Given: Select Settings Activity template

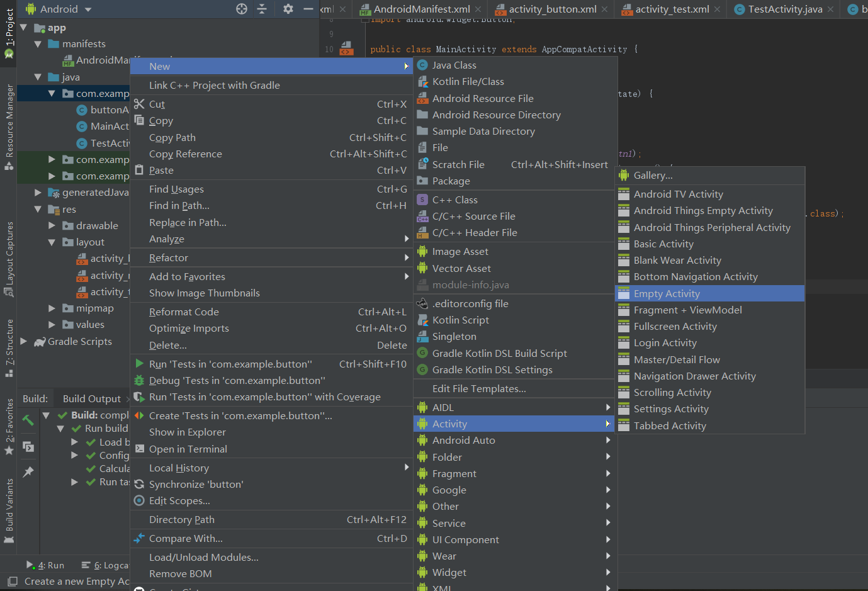Looking at the screenshot, I should pos(710,408).
